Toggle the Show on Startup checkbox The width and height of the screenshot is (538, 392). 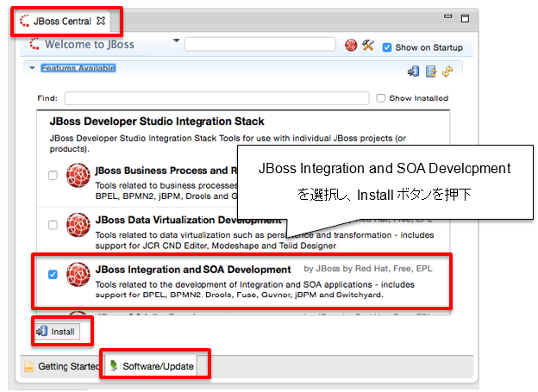tap(386, 47)
